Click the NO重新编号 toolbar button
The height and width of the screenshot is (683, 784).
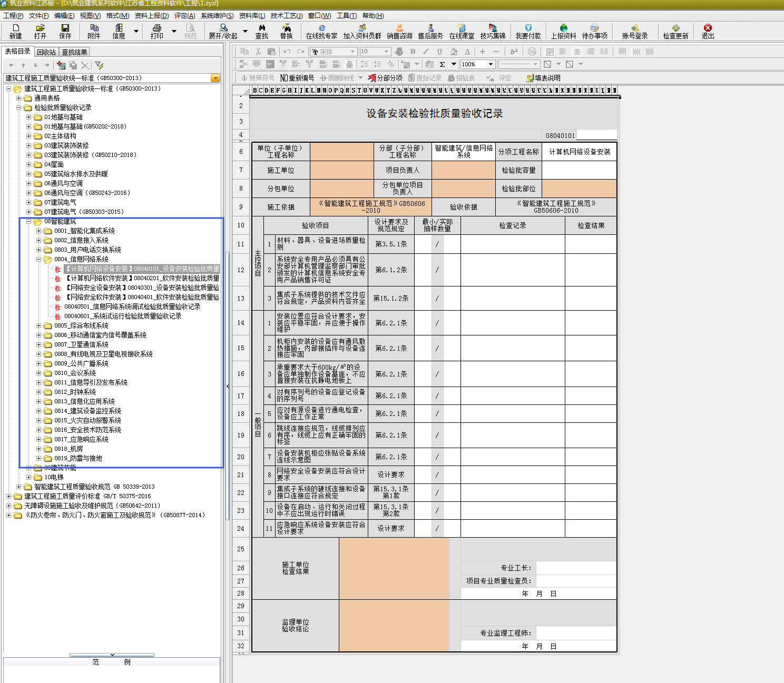click(x=297, y=78)
